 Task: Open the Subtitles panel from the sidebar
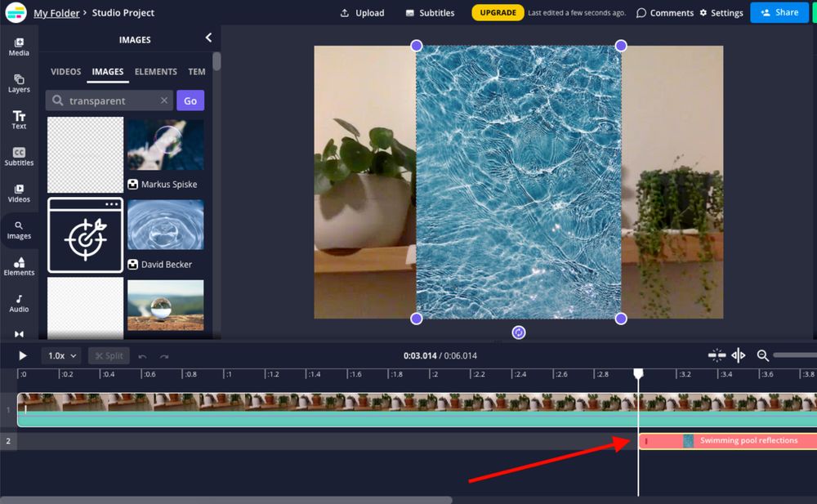click(x=19, y=156)
